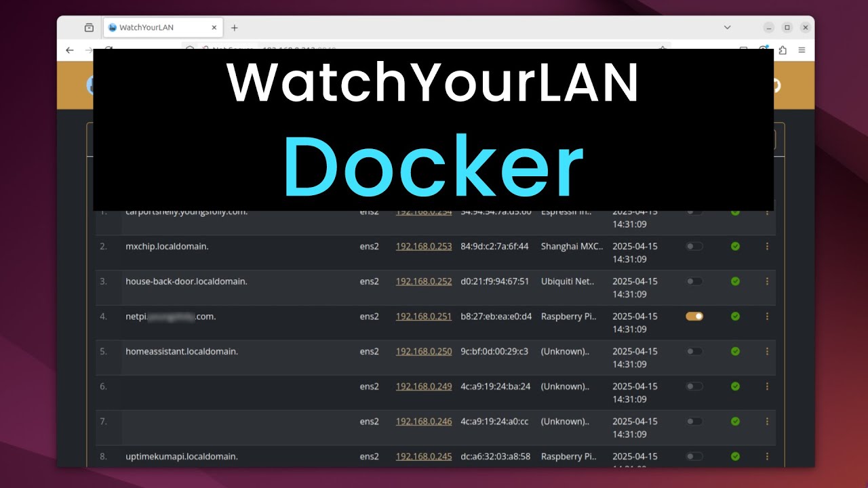Open the Firefox application hamburger menu
868x488 pixels.
pyautogui.click(x=801, y=50)
